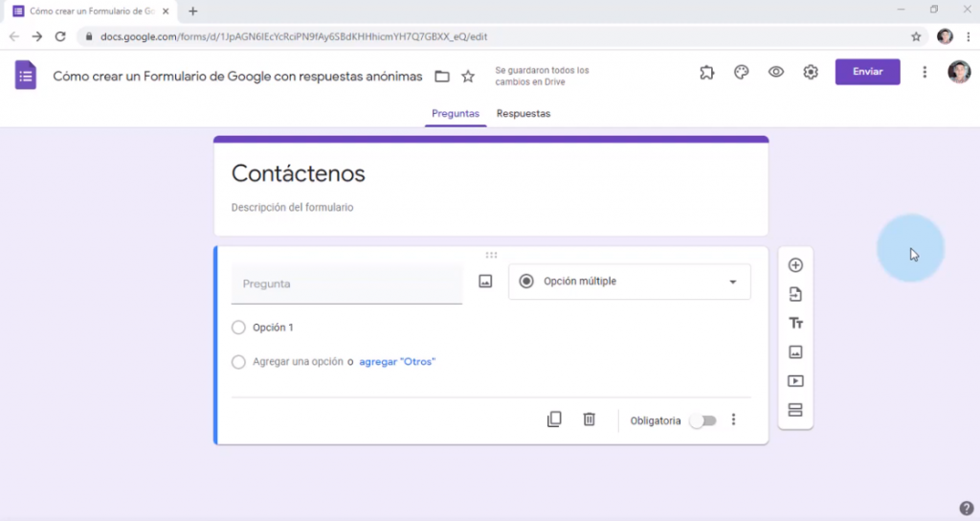This screenshot has width=980, height=521.
Task: Add title and description with Tt icon
Action: click(x=795, y=324)
